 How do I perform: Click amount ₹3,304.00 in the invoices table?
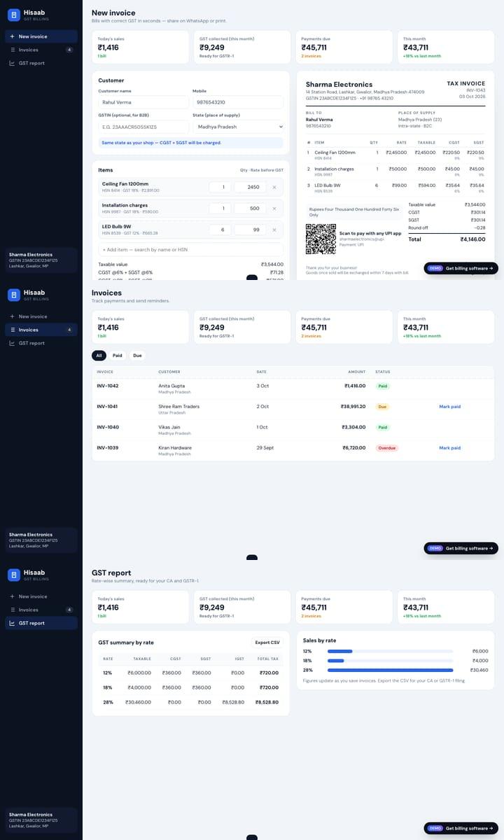[x=353, y=427]
